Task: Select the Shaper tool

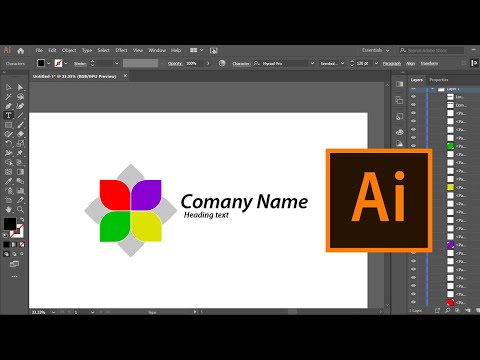Action: point(9,134)
